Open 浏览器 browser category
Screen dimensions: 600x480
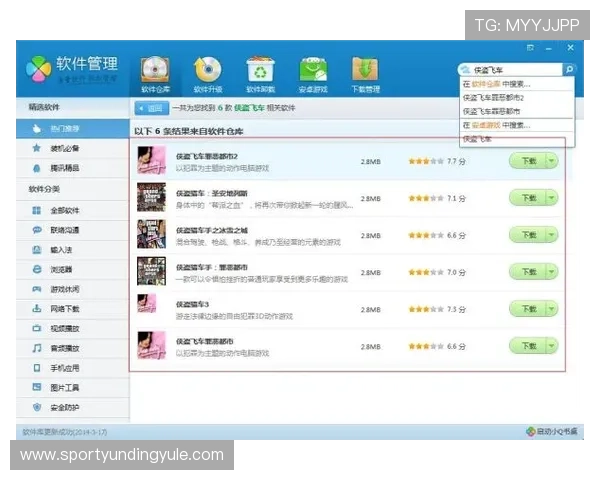pyautogui.click(x=73, y=269)
